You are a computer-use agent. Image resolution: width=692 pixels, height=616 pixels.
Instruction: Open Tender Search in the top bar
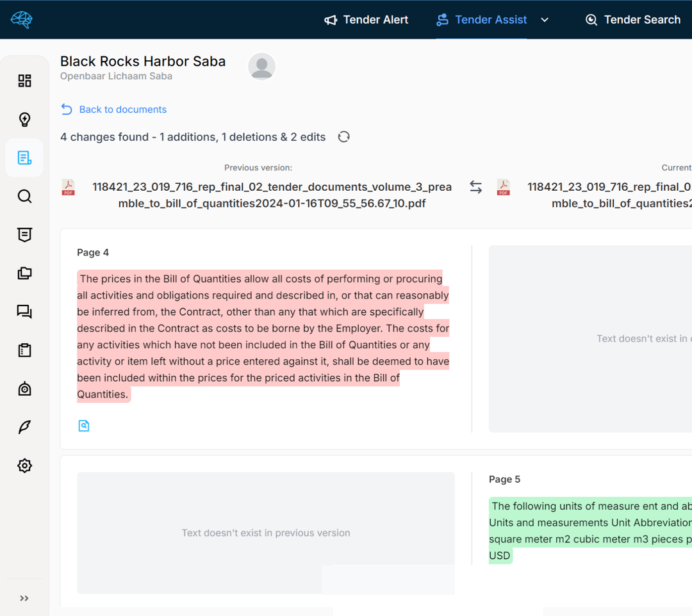[x=632, y=20]
